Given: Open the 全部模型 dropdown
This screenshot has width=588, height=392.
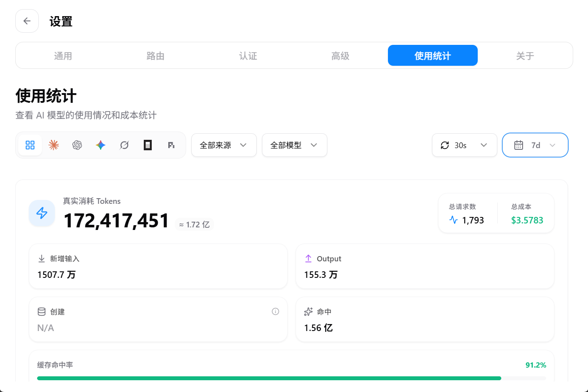Looking at the screenshot, I should click(x=295, y=145).
